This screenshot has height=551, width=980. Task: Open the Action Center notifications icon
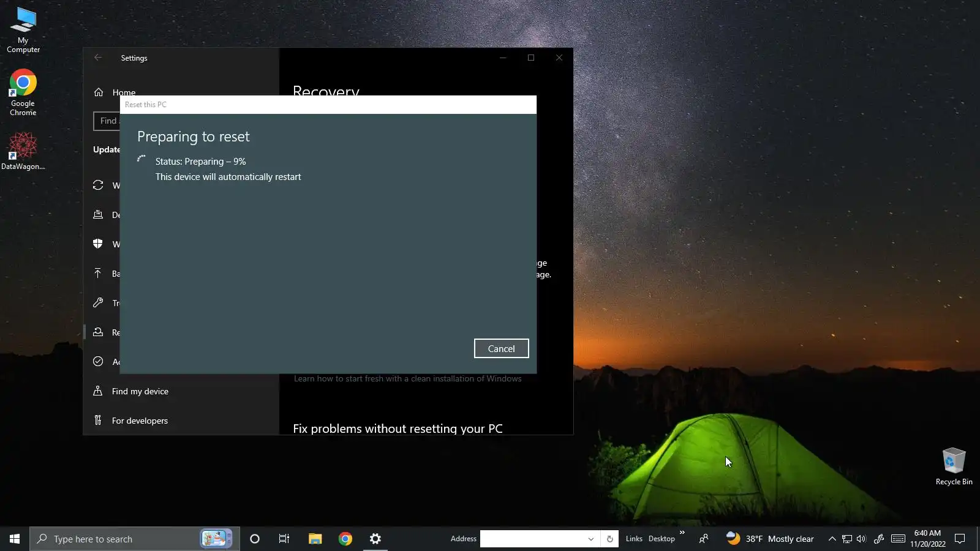click(960, 539)
